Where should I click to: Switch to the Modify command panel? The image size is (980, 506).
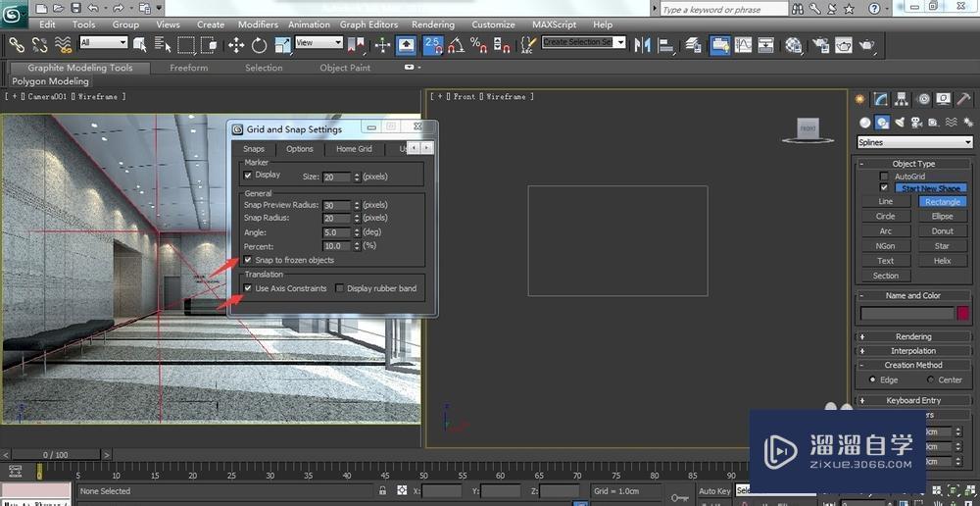(x=881, y=99)
